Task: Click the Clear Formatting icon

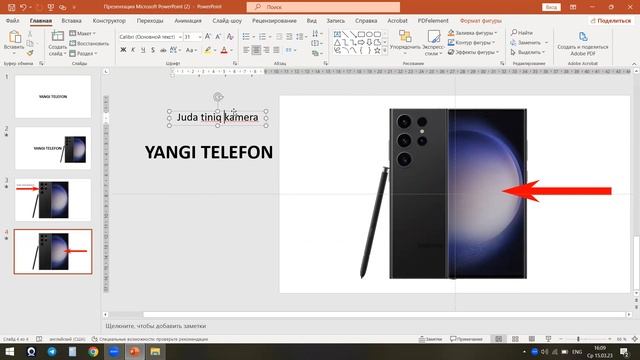Action: point(230,37)
